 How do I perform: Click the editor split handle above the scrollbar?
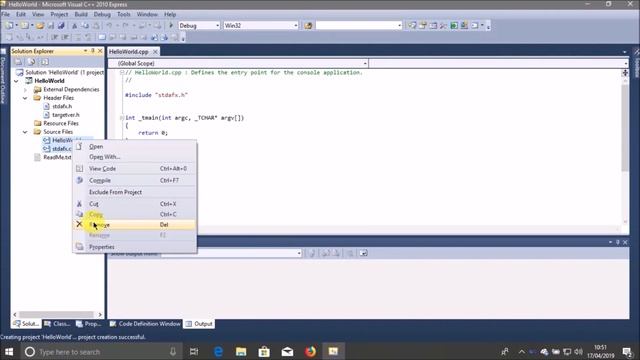point(625,73)
